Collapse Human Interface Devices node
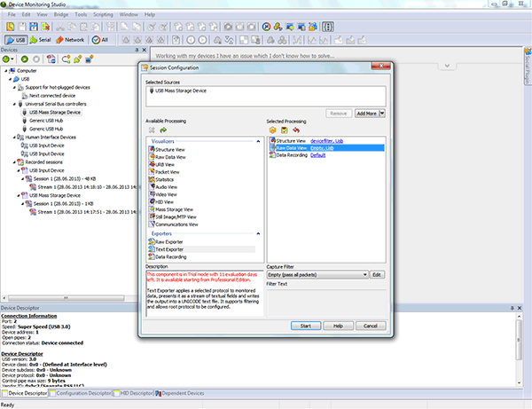The image size is (532, 409). pyautogui.click(x=14, y=138)
